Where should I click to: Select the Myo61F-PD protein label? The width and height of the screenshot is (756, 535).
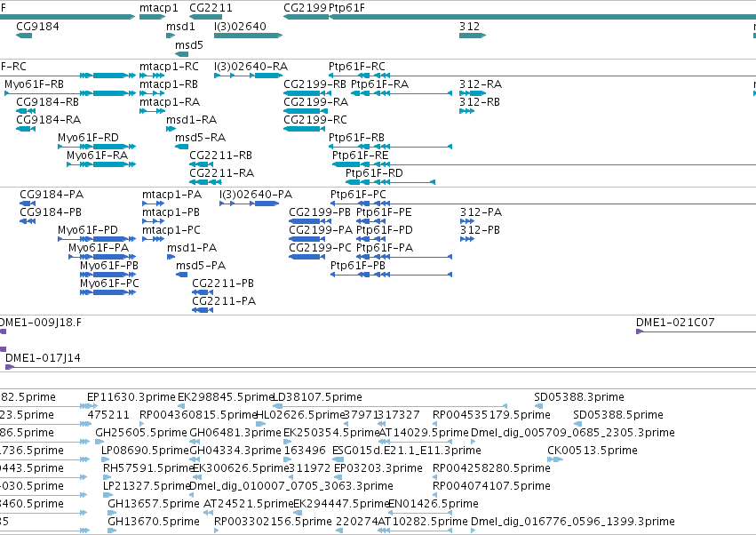[x=88, y=230]
